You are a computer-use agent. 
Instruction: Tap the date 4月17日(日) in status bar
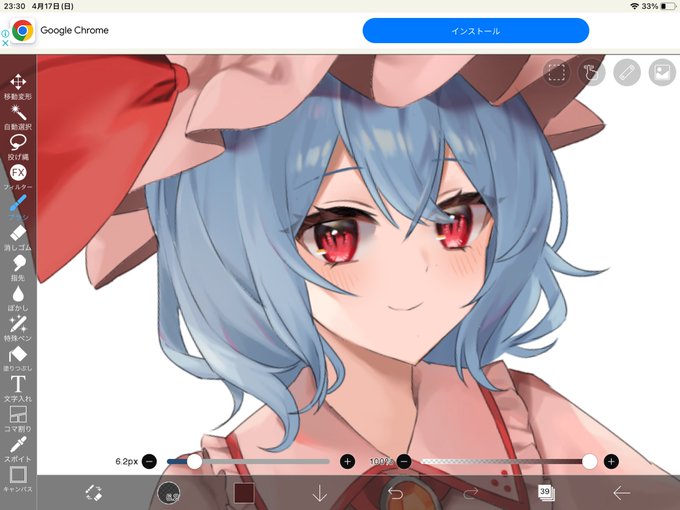pos(52,6)
